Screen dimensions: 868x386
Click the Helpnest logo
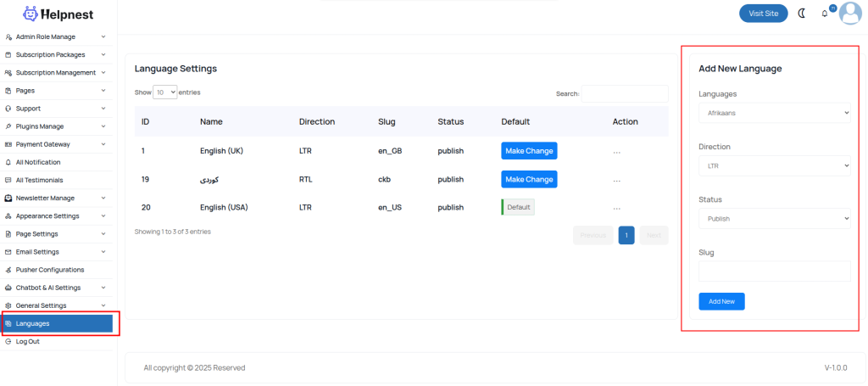58,14
